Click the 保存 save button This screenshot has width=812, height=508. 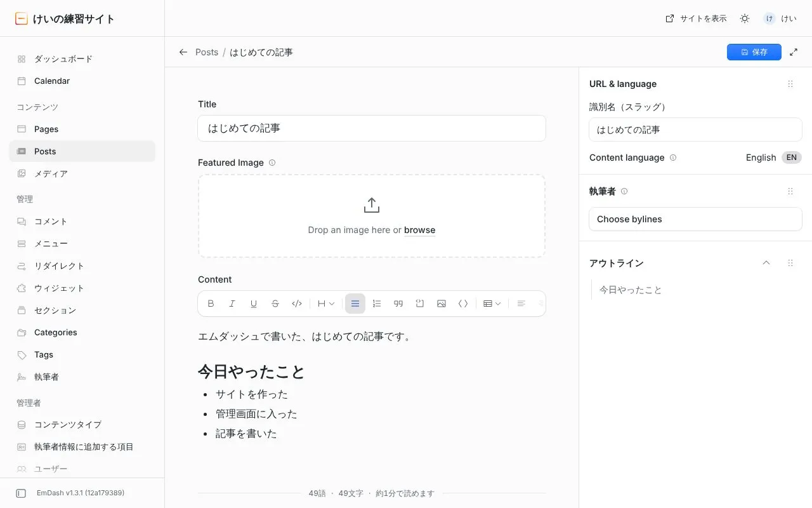[x=754, y=52]
